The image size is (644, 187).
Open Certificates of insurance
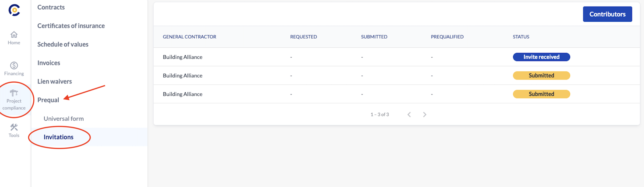(71, 26)
